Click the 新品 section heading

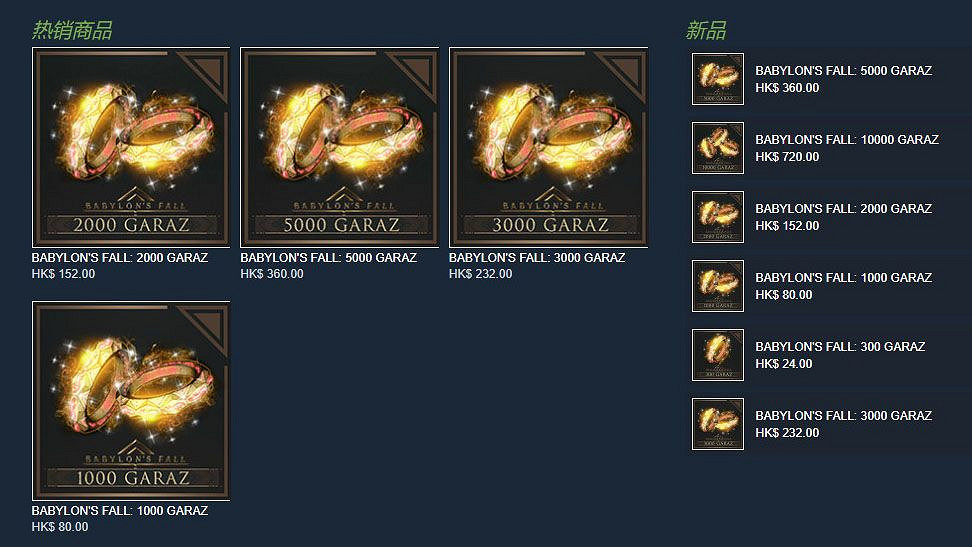click(x=705, y=30)
